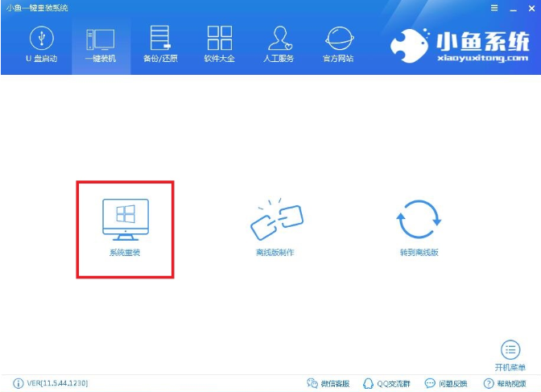Join the QQ交流群 link
The height and width of the screenshot is (392, 541).
pos(390,383)
